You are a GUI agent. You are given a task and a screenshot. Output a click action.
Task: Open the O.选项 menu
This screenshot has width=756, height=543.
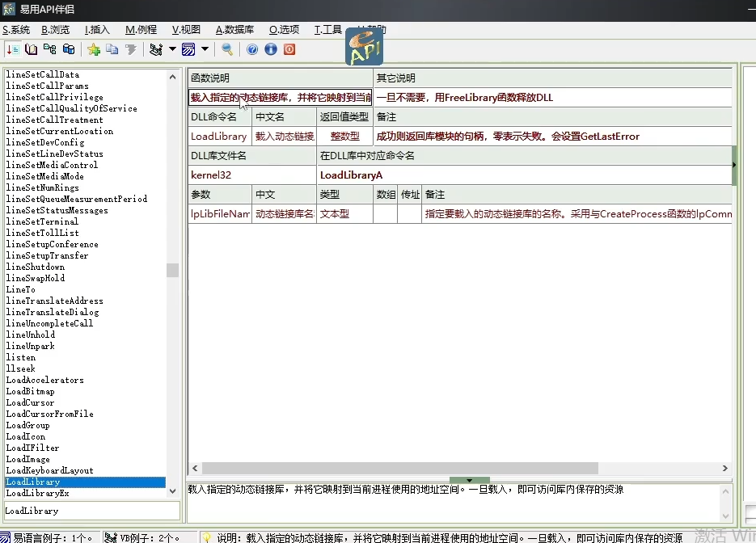click(x=284, y=30)
